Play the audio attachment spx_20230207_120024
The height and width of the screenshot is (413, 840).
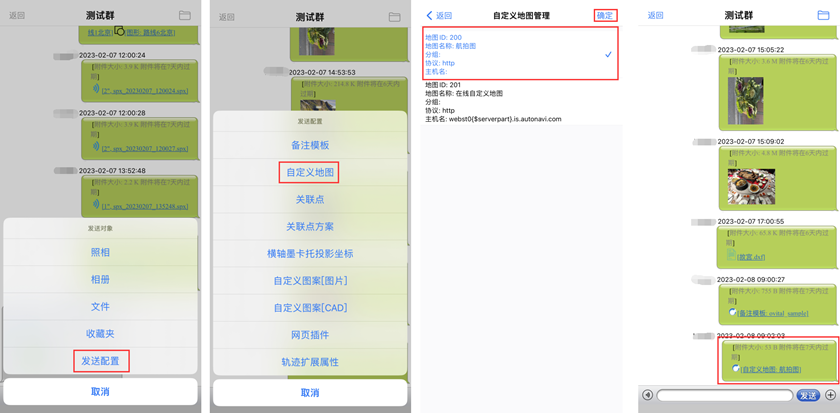coord(96,89)
